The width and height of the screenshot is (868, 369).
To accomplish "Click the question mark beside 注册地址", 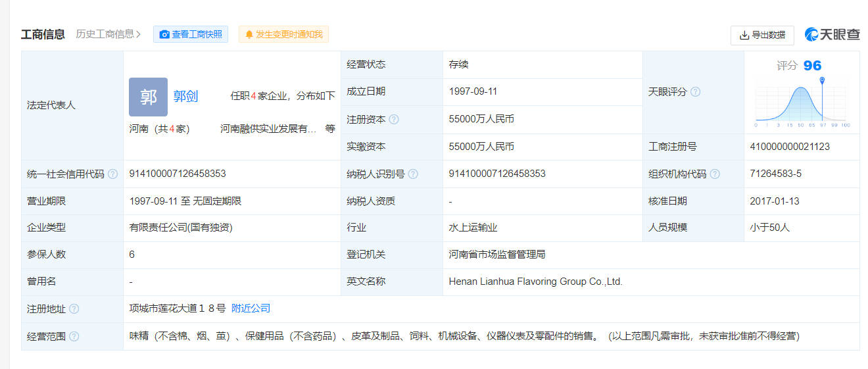I will coord(74,309).
